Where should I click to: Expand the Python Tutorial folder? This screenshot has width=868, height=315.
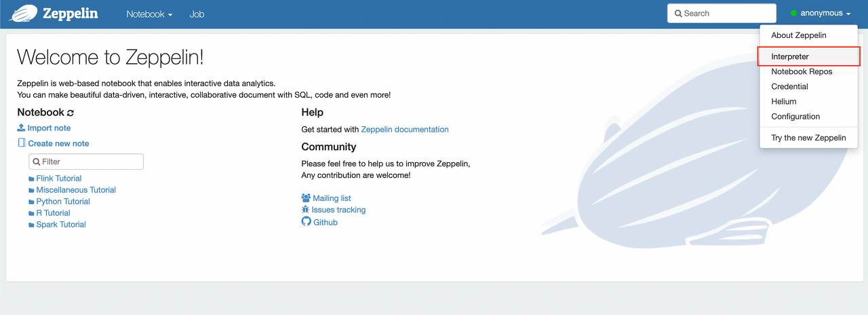[63, 202]
